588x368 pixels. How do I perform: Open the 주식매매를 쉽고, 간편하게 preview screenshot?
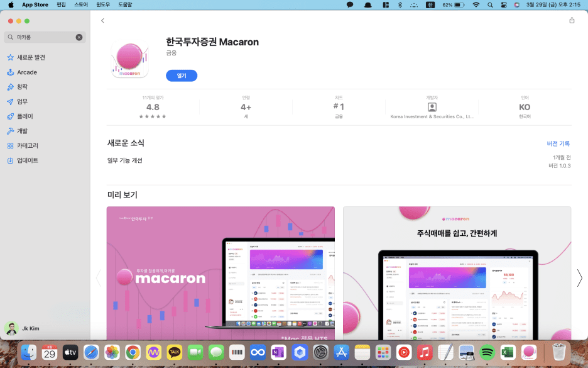click(x=457, y=273)
